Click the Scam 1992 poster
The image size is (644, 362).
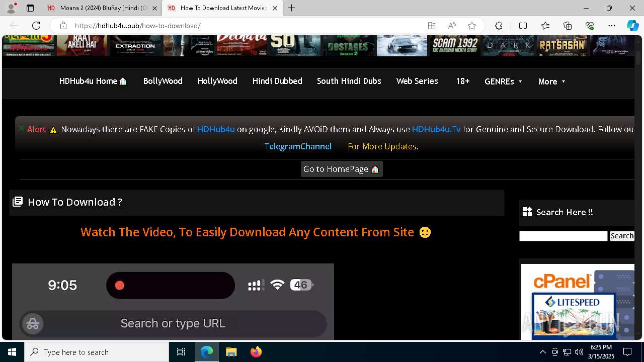coord(455,45)
